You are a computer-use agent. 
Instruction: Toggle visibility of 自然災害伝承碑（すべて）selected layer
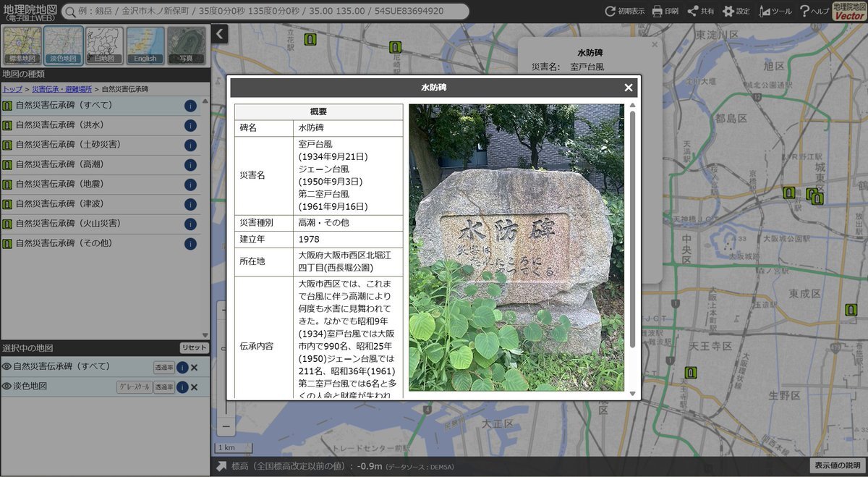coord(7,367)
